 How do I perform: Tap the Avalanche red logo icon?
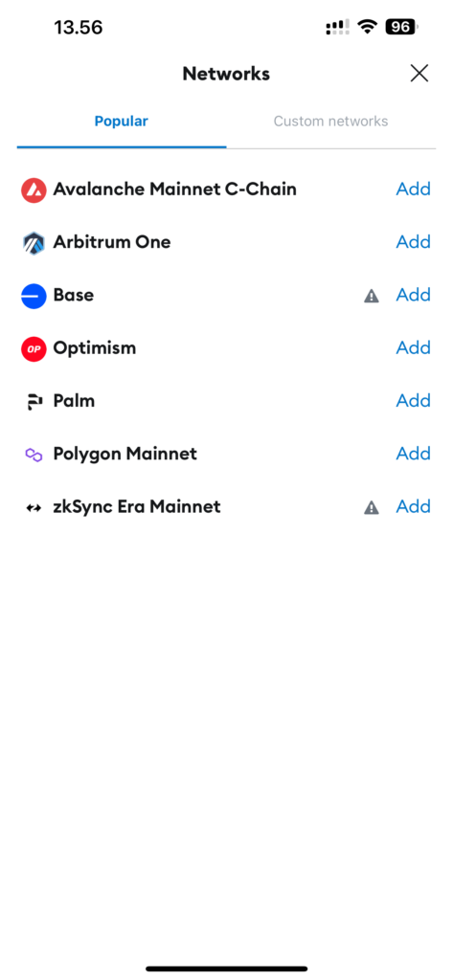[34, 189]
